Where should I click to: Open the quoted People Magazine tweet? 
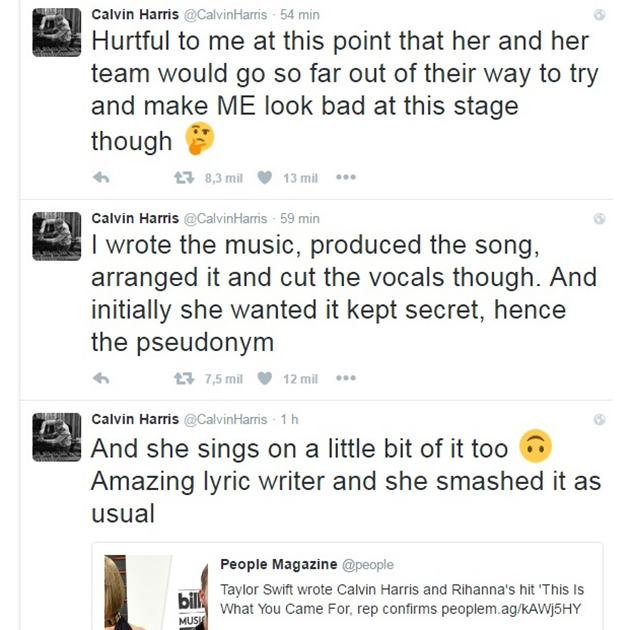click(400, 598)
